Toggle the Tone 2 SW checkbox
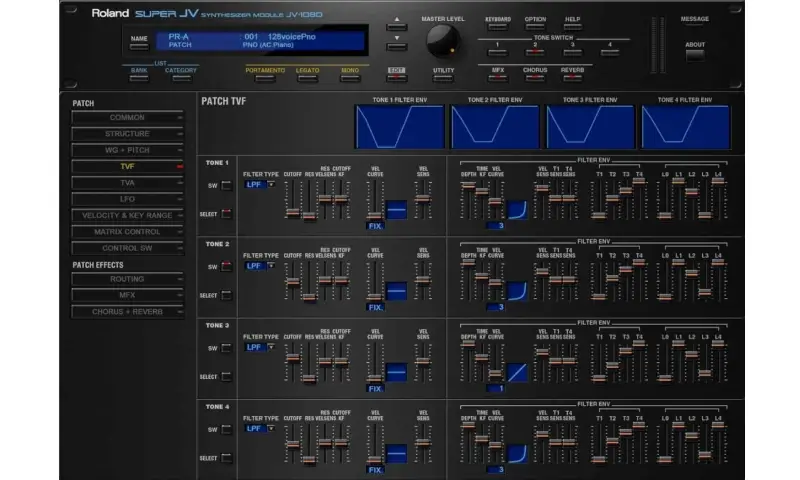Image resolution: width=800 pixels, height=480 pixels. pyautogui.click(x=226, y=266)
